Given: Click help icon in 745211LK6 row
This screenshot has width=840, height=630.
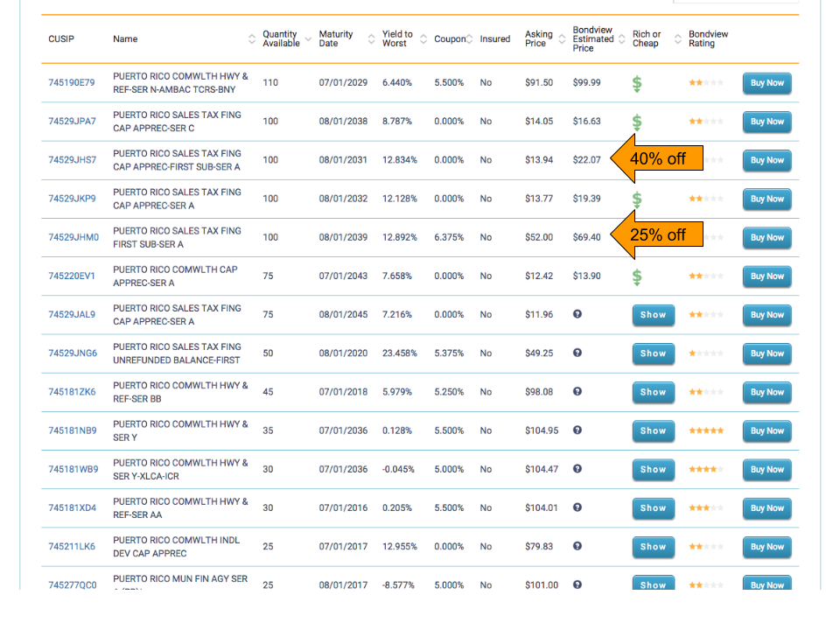Looking at the screenshot, I should pyautogui.click(x=577, y=546).
